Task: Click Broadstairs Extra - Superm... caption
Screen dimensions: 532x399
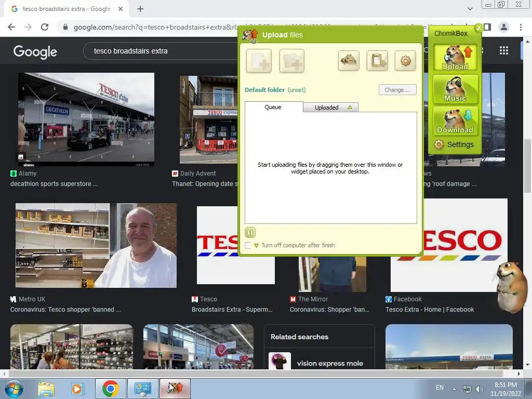Action: (x=232, y=310)
